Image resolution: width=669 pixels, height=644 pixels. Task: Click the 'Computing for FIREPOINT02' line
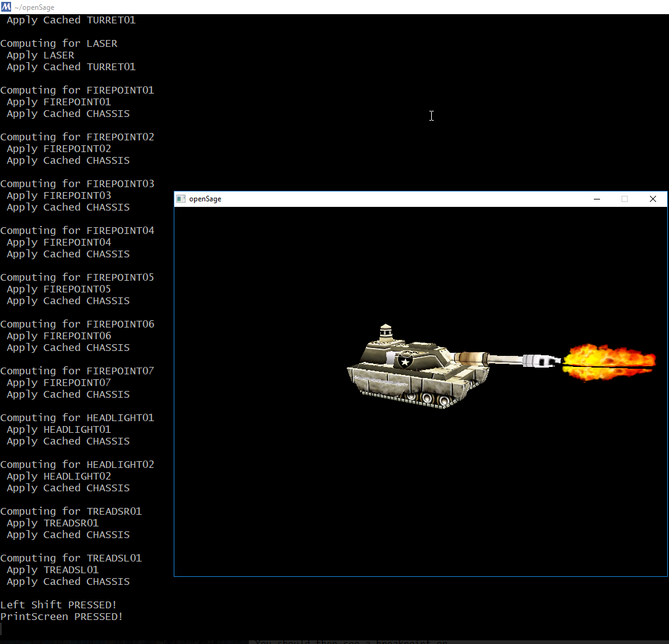coord(77,137)
